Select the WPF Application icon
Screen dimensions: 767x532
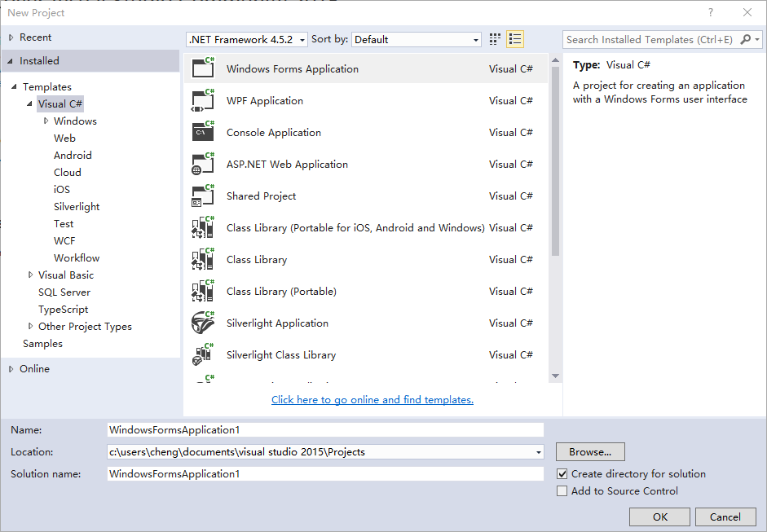click(x=202, y=100)
